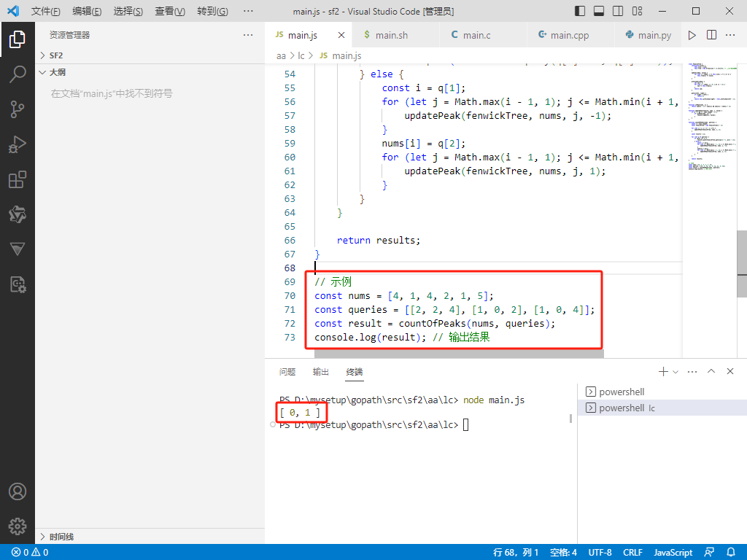Click the lc breadcrumb segment
Screen dimensions: 747x560
coord(301,55)
